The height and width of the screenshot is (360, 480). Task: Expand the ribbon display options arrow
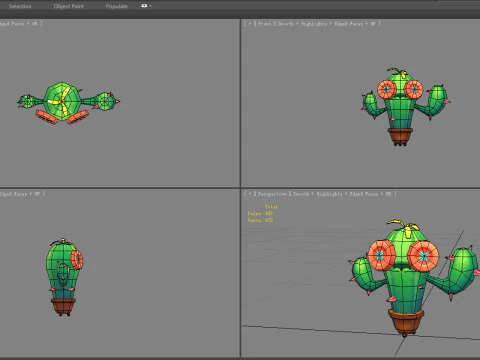pos(150,6)
